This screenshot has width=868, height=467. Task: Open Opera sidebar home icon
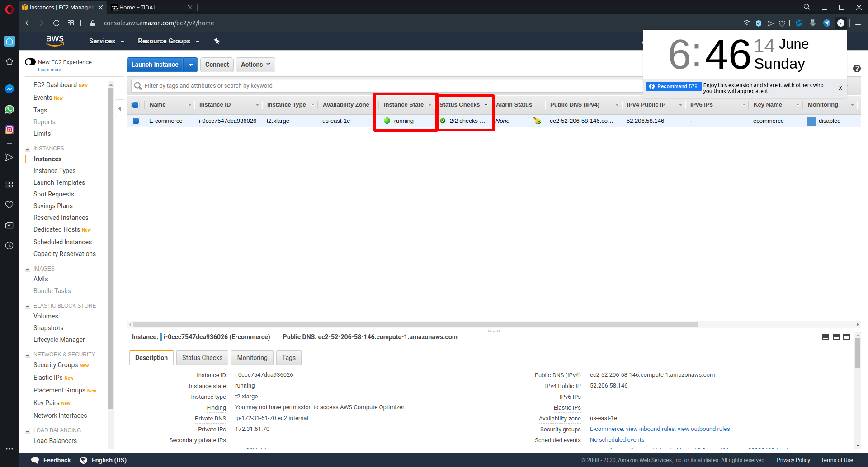pyautogui.click(x=9, y=41)
